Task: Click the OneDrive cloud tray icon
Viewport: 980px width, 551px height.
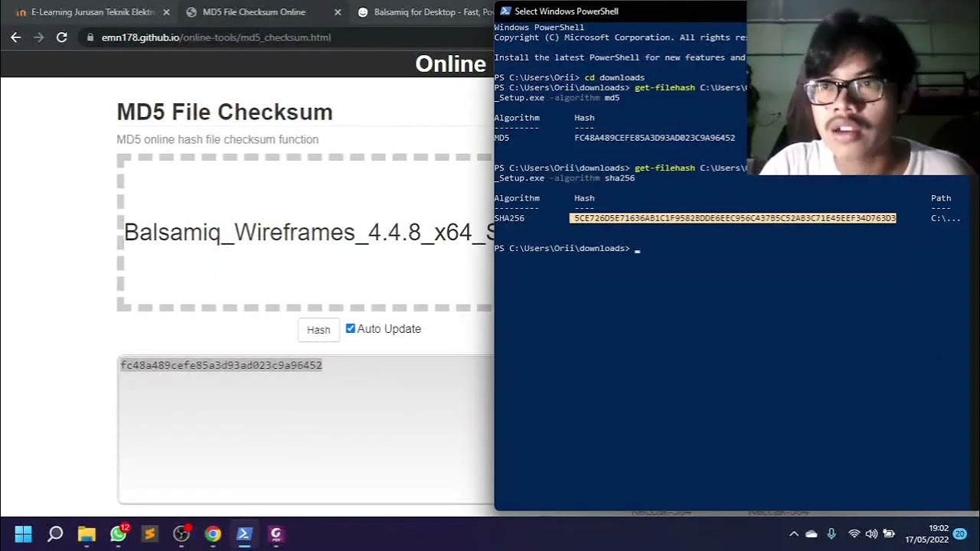Action: coord(812,534)
